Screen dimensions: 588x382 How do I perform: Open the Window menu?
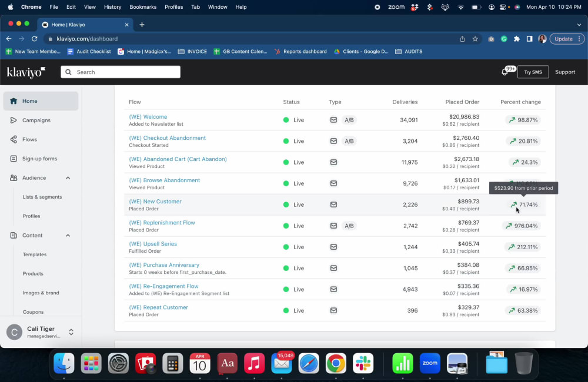pos(218,6)
